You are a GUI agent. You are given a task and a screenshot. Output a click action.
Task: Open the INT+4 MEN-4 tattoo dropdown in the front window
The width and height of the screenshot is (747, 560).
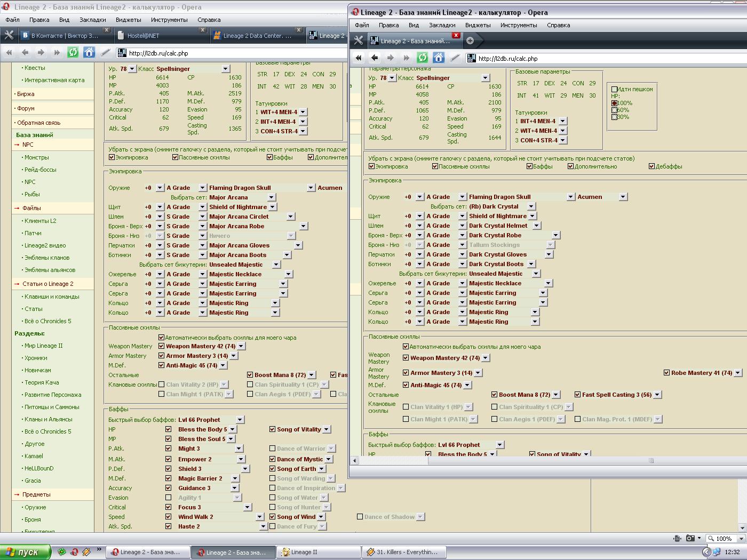(x=563, y=121)
